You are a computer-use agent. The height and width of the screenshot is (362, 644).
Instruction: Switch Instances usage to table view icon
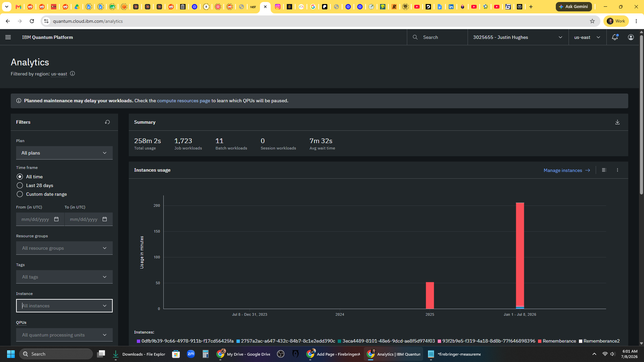pyautogui.click(x=604, y=170)
